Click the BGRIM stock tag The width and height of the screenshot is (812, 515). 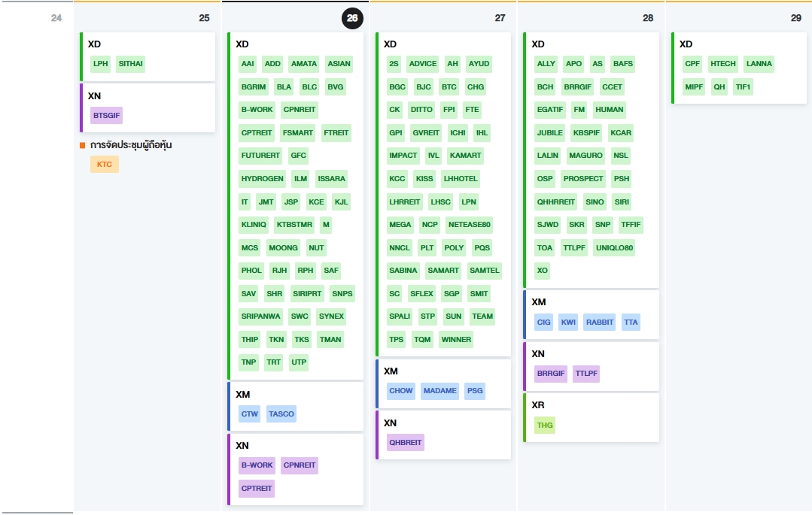coord(253,87)
